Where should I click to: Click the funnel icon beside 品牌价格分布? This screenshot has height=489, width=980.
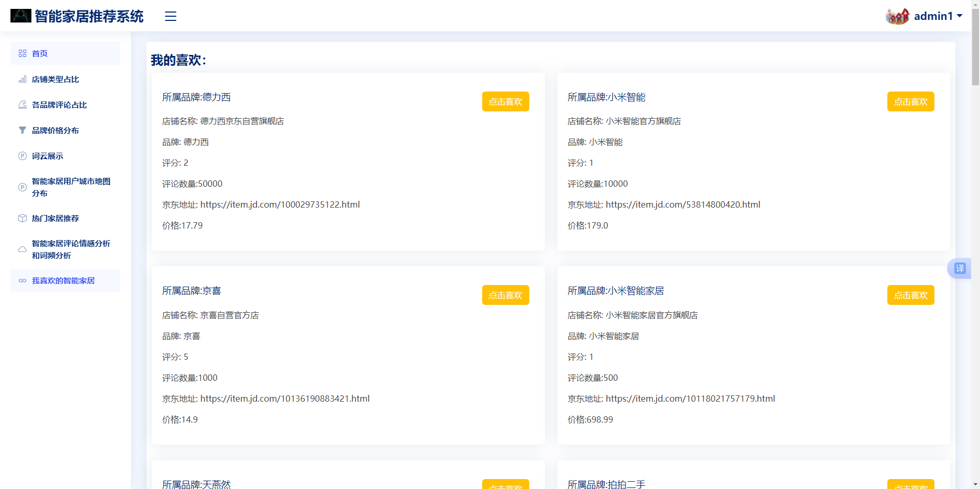(x=23, y=130)
